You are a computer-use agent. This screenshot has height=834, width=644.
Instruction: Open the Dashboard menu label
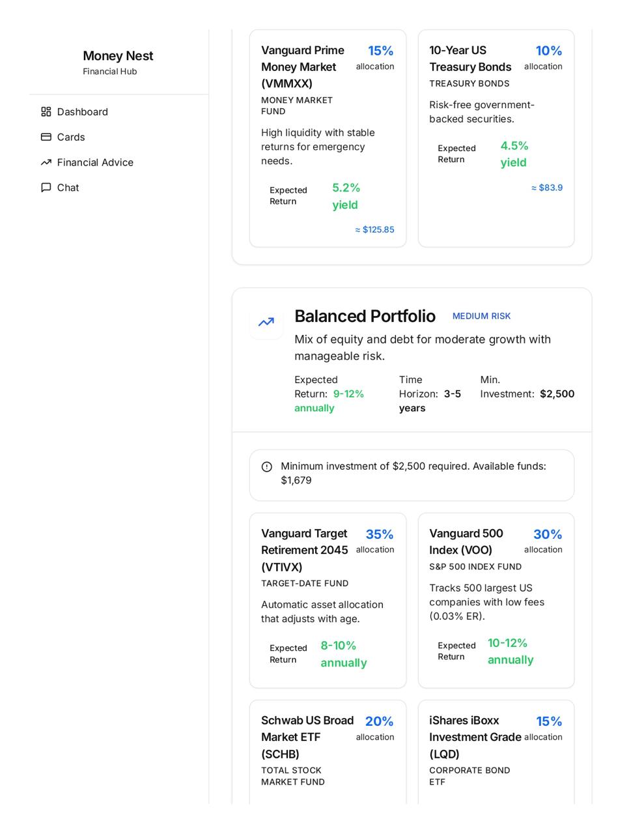83,112
